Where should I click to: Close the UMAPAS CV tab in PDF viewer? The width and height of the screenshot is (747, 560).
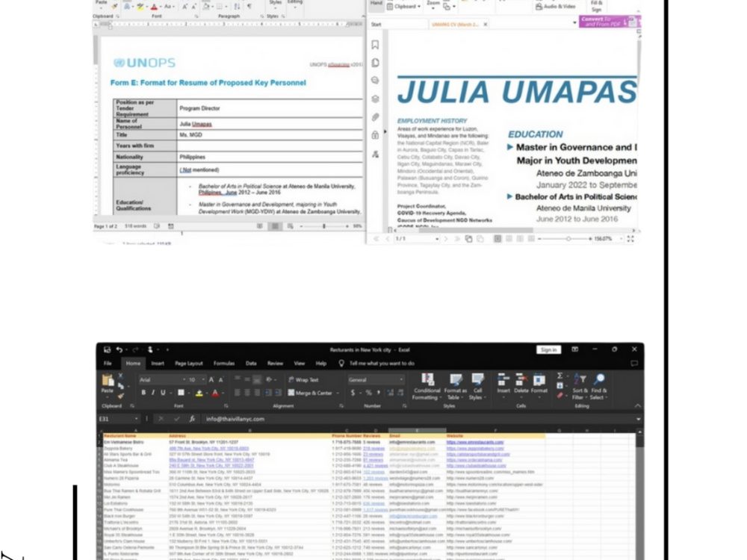point(486,25)
